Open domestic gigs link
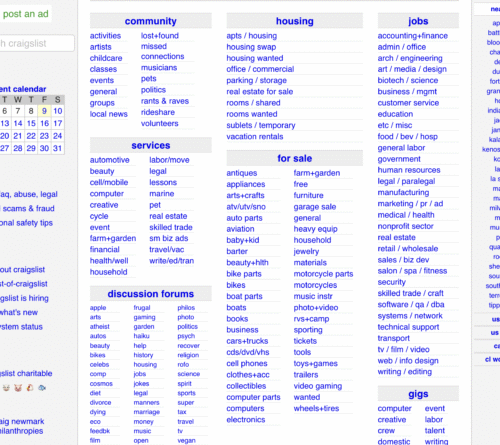Image resolution: width=500 pixels, height=445 pixels. coord(394,441)
